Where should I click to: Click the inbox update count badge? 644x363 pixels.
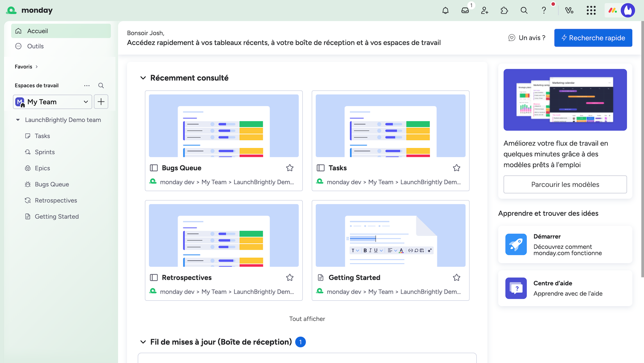(301, 342)
